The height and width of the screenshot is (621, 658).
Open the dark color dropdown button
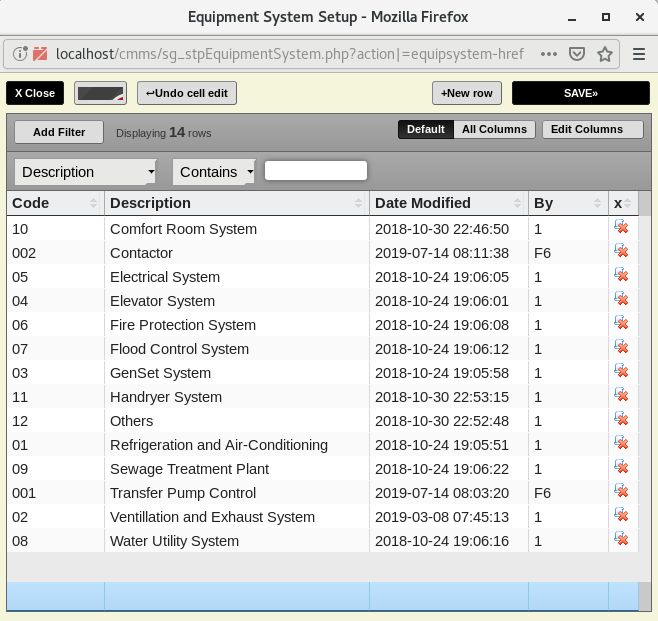(x=100, y=93)
